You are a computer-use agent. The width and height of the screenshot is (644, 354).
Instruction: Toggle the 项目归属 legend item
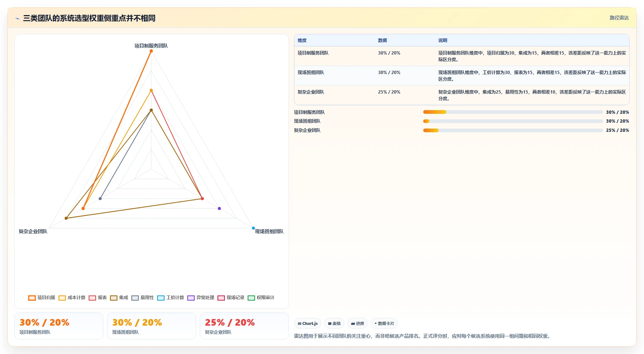(x=42, y=298)
